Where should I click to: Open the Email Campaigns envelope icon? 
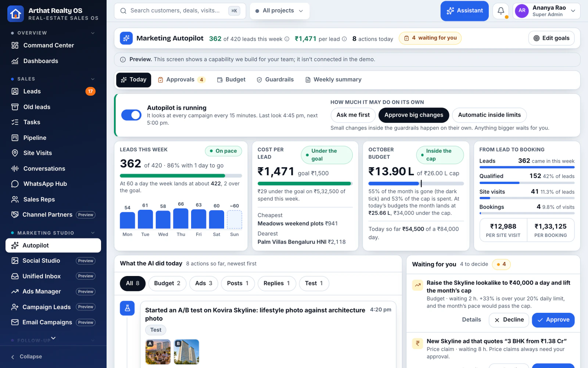point(15,322)
